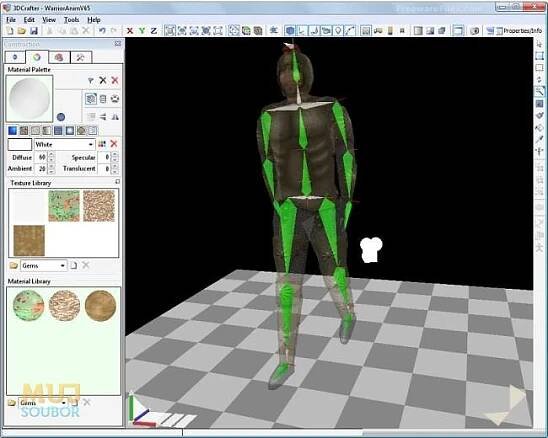This screenshot has height=438, width=548.
Task: Click the open folder toolbar icon
Action: point(22,31)
